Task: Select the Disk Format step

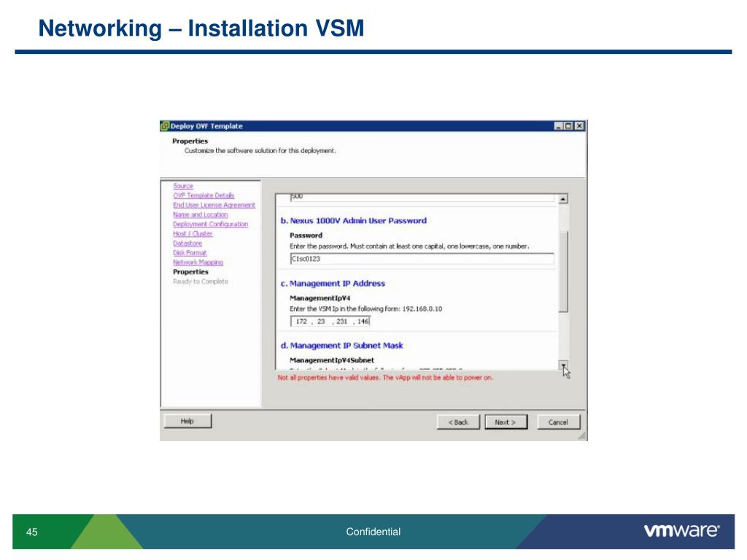Action: (190, 253)
